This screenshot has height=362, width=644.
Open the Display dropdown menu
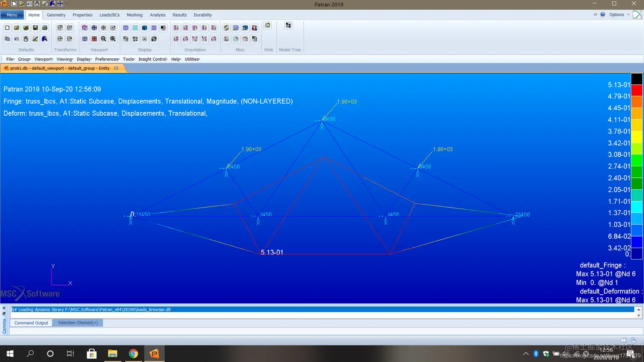(84, 59)
